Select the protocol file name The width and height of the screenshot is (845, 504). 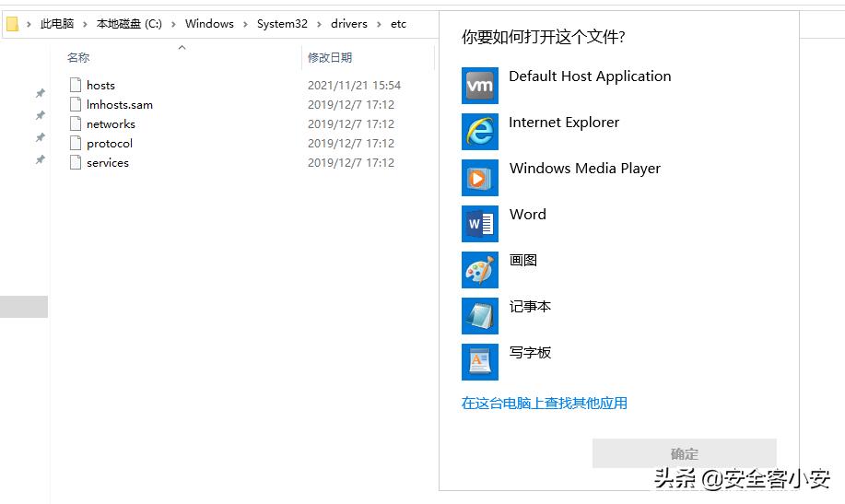click(110, 144)
